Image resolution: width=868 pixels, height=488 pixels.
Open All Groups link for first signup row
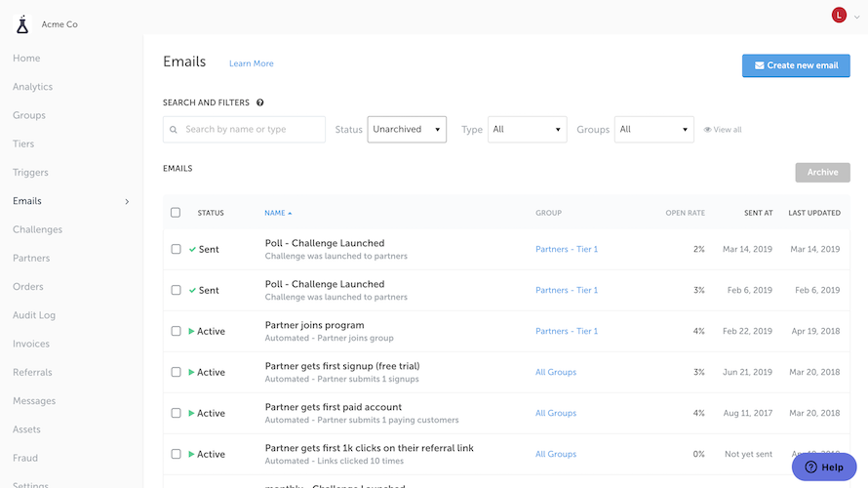556,372
